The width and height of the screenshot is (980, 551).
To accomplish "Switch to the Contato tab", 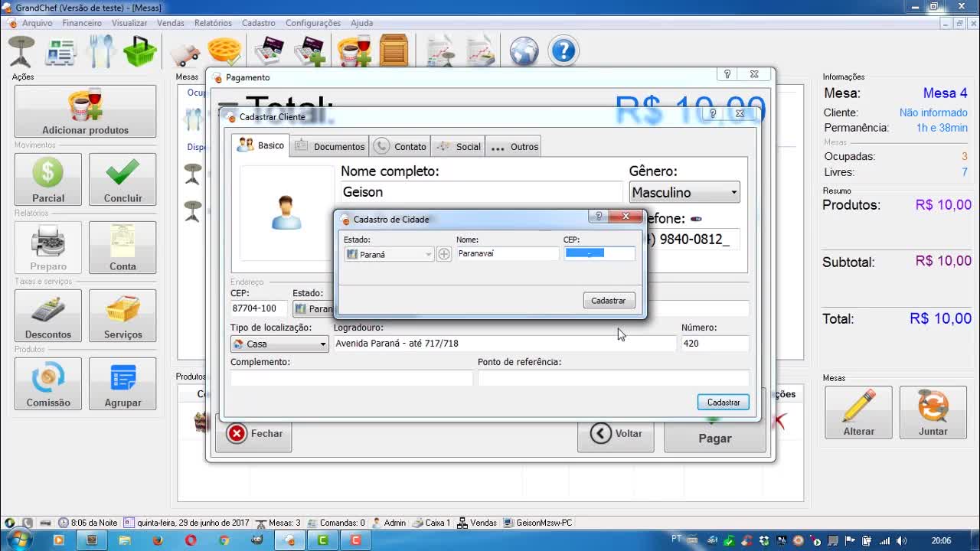I will (400, 146).
